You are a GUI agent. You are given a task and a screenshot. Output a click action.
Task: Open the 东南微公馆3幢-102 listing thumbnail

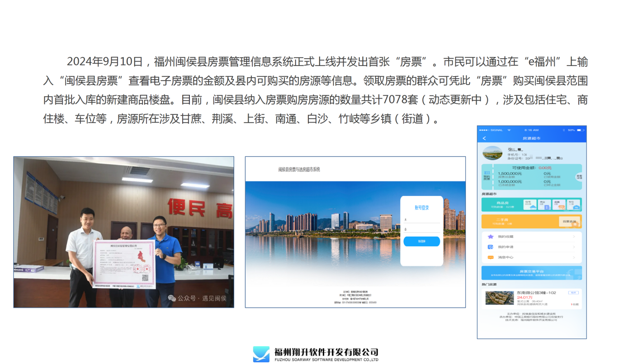coord(499,298)
